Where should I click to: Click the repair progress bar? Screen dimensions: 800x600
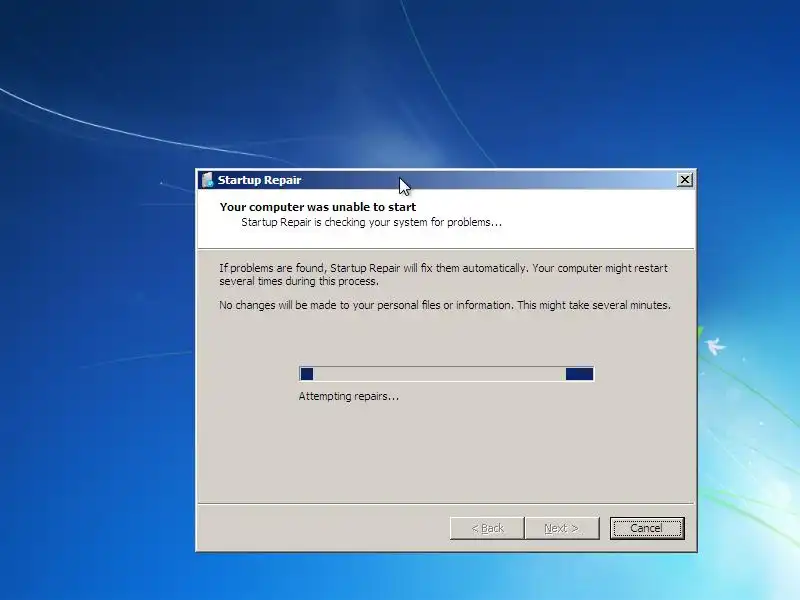(446, 374)
